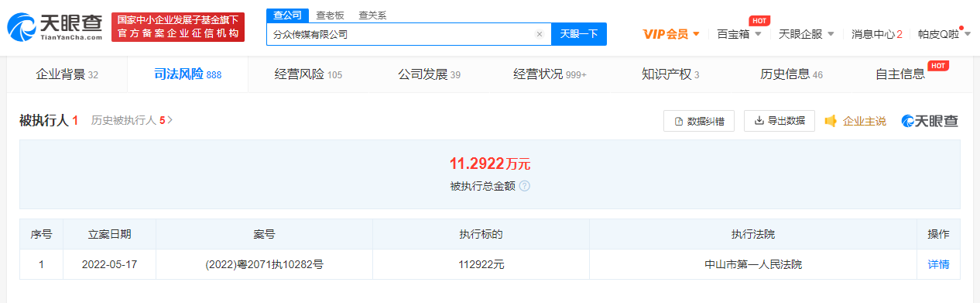Click the case number (2022)粤2071执10282号

click(x=264, y=264)
